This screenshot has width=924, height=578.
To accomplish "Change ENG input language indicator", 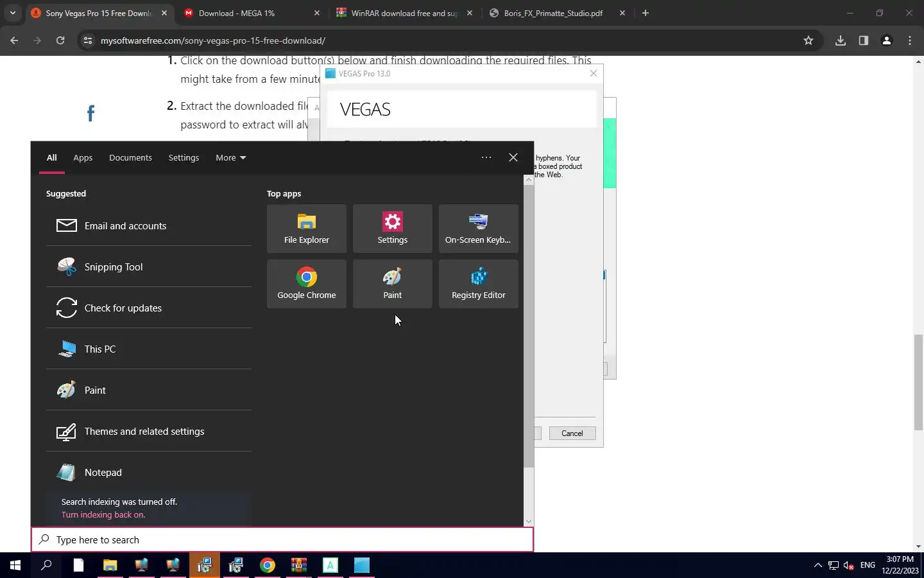I will [868, 565].
